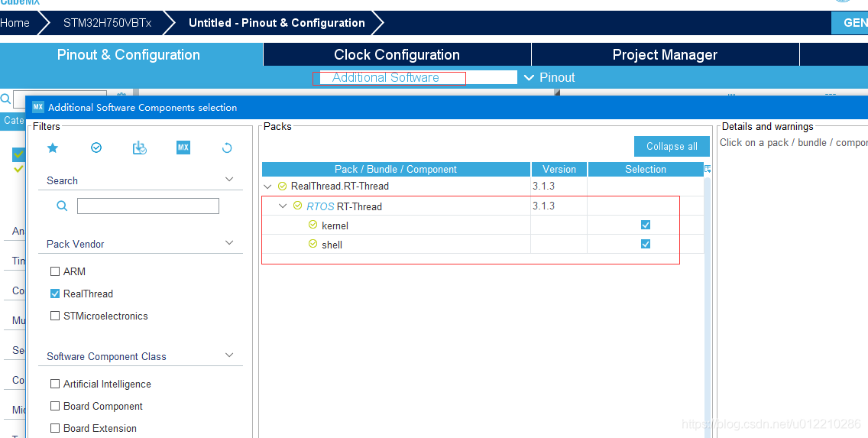Collapse the Search filter section

coord(230,180)
